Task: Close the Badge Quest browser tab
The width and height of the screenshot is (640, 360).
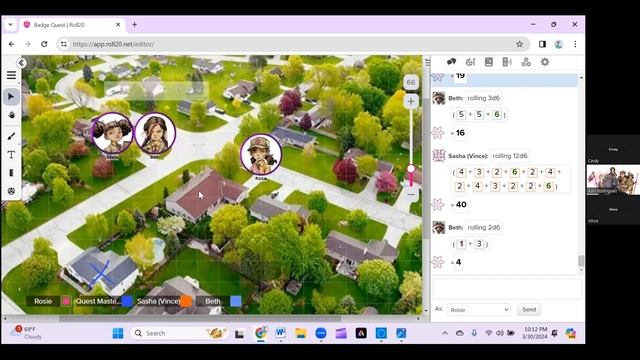Action: coord(118,25)
